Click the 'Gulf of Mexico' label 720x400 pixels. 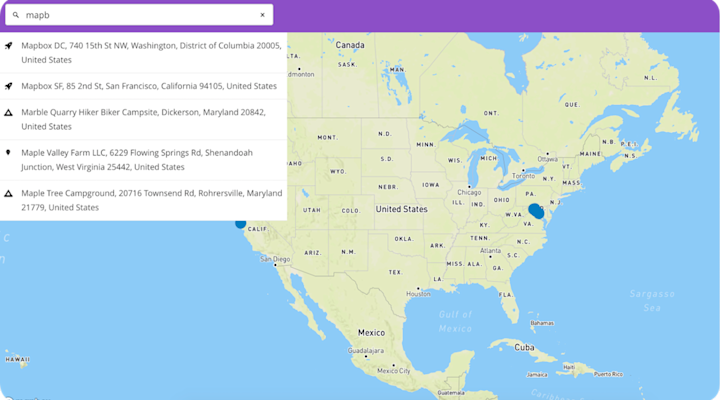[x=455, y=321]
